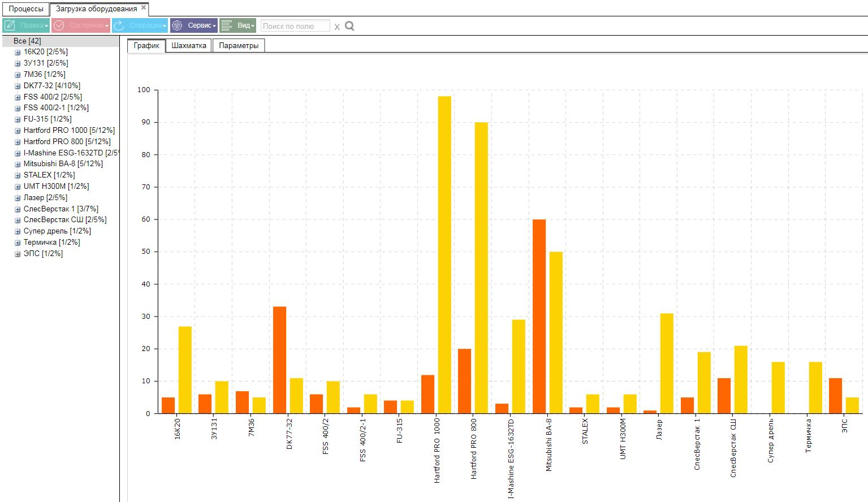This screenshot has width=868, height=502.
Task: Open the Вид dropdown menu
Action: coord(237,25)
